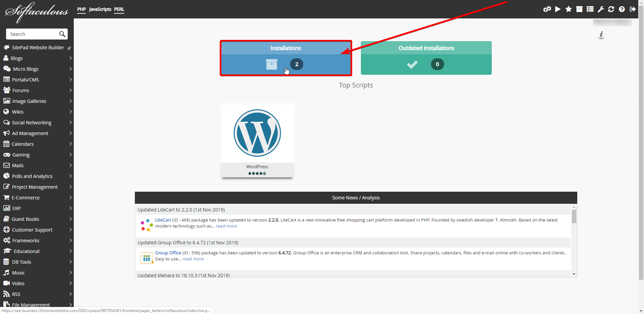Switch to the PERL tab

(x=119, y=9)
